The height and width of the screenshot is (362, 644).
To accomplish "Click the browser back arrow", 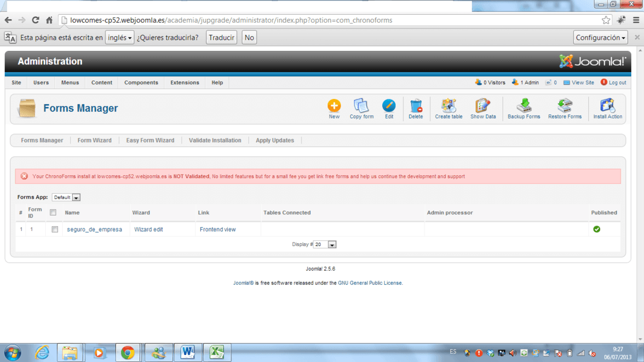I will pos(8,20).
